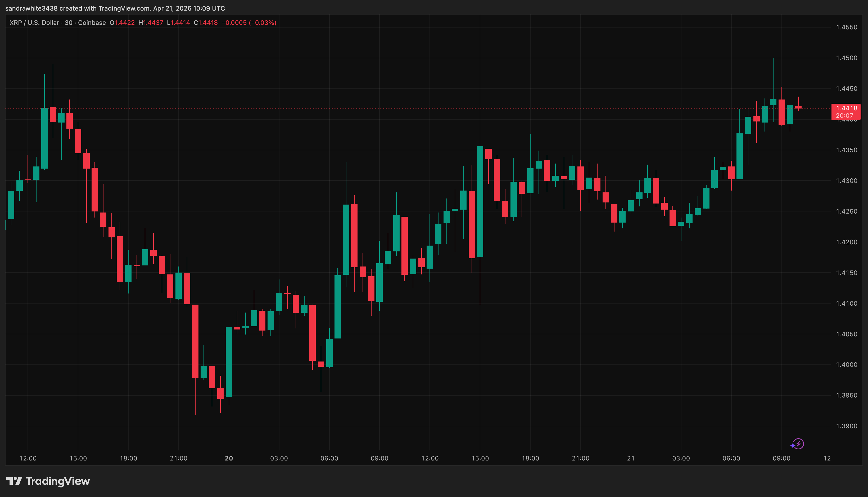The width and height of the screenshot is (868, 497).
Task: Click the TradingView logo at bottom left
Action: [48, 481]
